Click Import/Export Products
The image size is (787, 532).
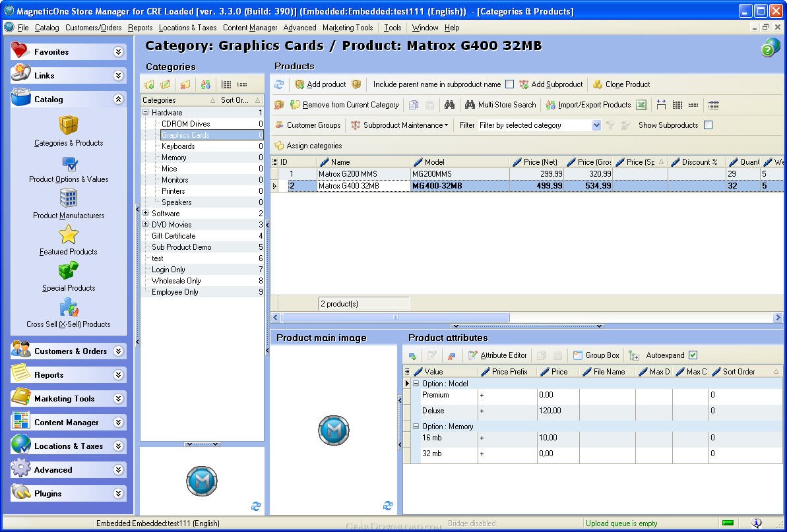[x=588, y=105]
